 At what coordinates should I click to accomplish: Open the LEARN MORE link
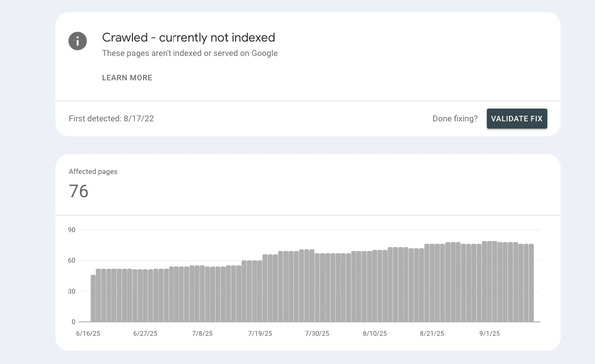pyautogui.click(x=127, y=78)
